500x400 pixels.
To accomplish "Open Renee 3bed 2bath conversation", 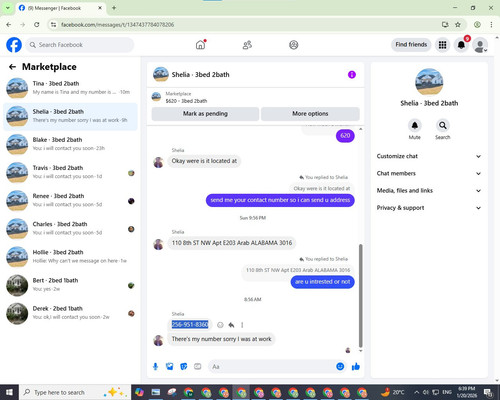I will click(70, 201).
